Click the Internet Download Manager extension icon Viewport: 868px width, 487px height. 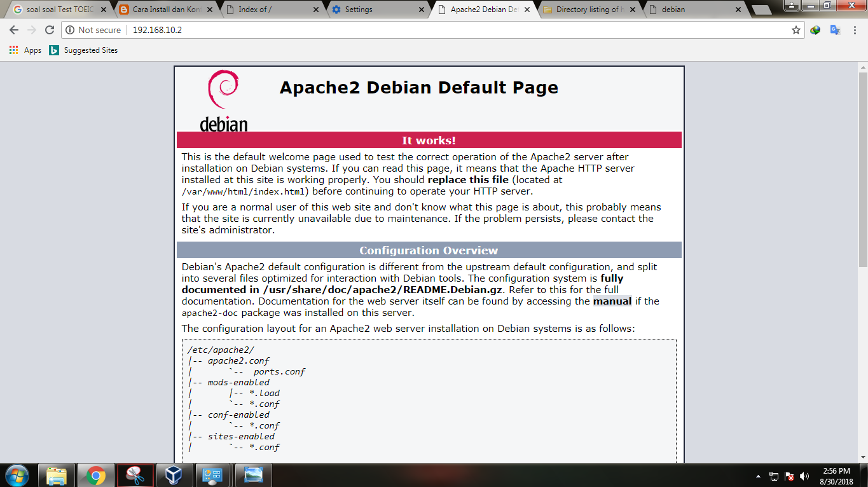point(815,30)
